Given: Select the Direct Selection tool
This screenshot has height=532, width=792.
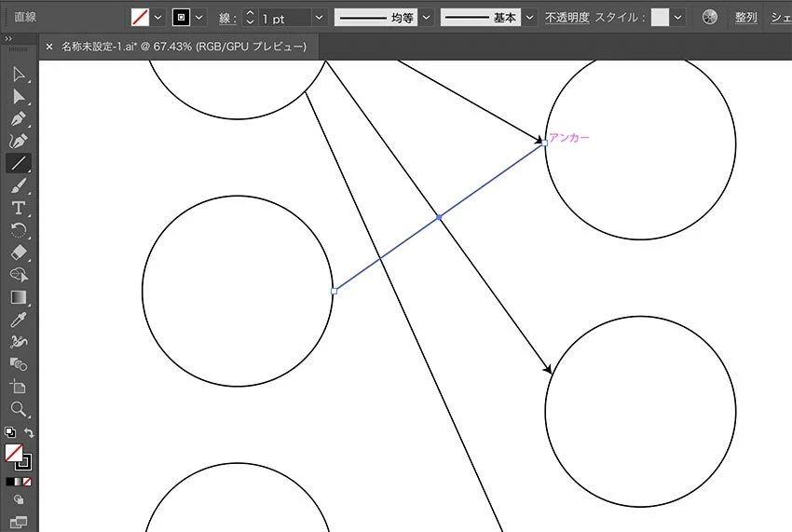Looking at the screenshot, I should point(19,97).
